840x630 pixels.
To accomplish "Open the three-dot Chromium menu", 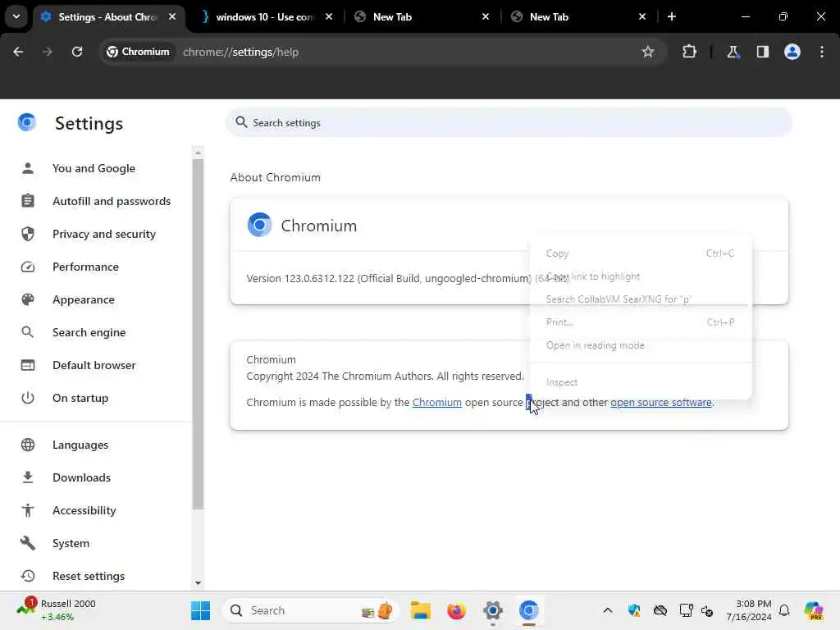I will [822, 52].
